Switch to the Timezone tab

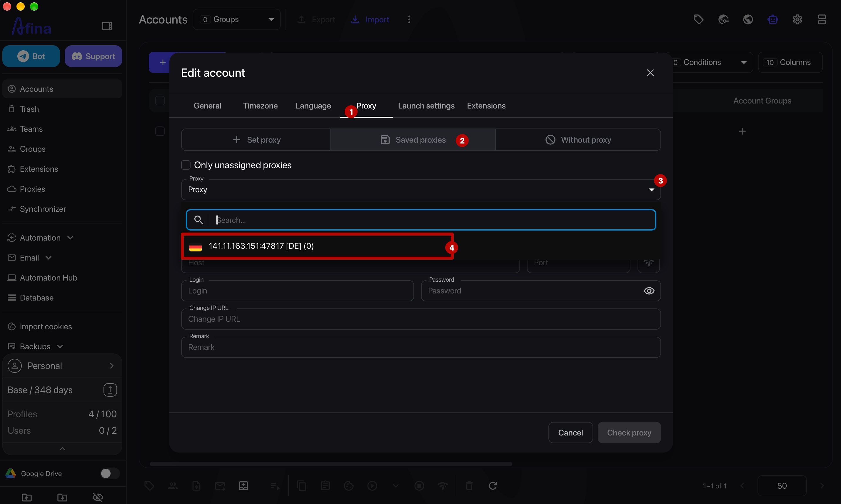point(260,106)
